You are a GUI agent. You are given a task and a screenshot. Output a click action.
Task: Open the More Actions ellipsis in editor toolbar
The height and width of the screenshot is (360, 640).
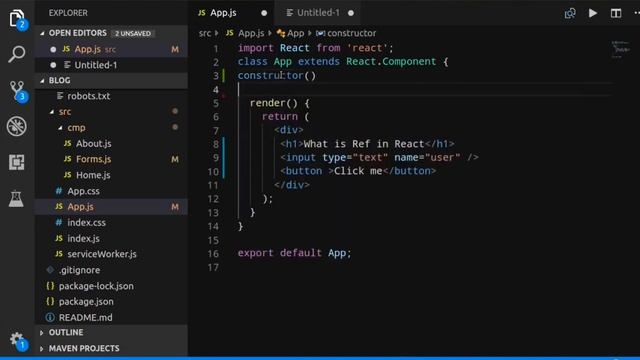tap(637, 13)
